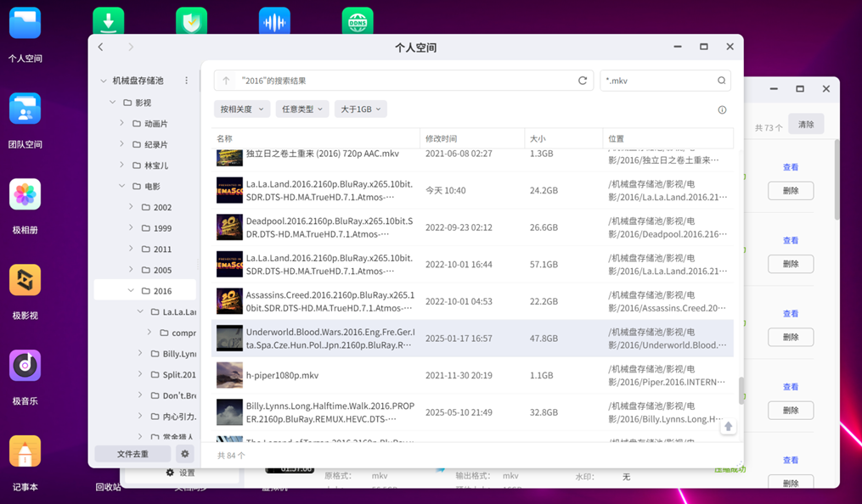Go back with the left arrow
Viewport: 862px width, 504px height.
click(100, 48)
